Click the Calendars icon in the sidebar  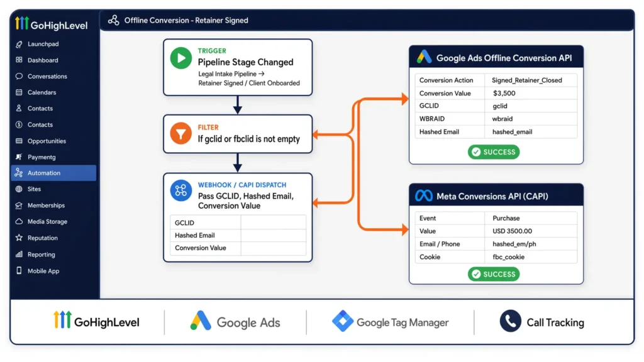[x=19, y=92]
